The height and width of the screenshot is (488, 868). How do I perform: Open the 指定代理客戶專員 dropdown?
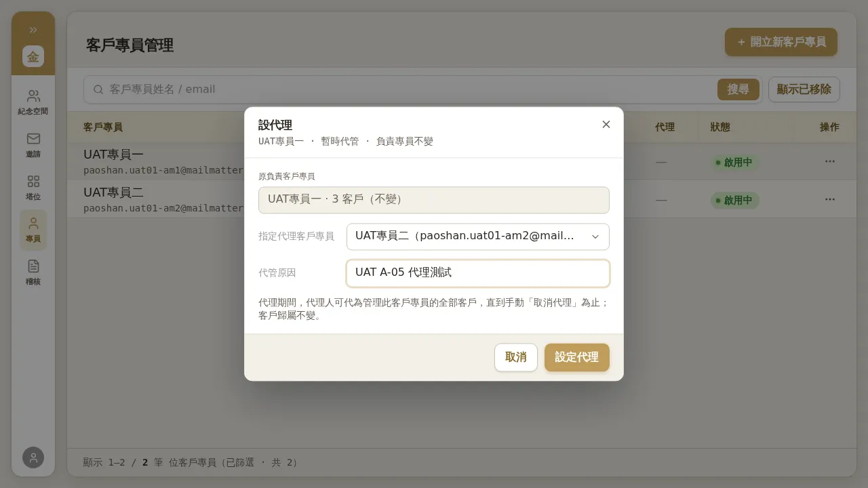(478, 237)
